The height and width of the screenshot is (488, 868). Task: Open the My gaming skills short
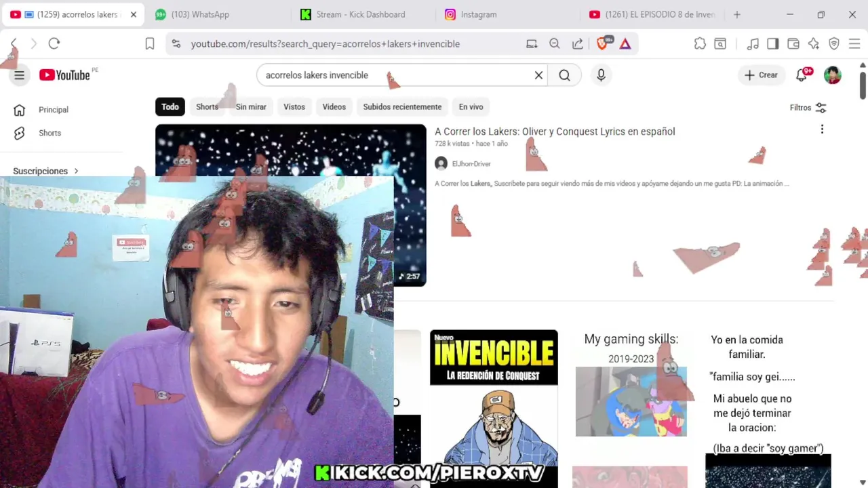pos(631,409)
